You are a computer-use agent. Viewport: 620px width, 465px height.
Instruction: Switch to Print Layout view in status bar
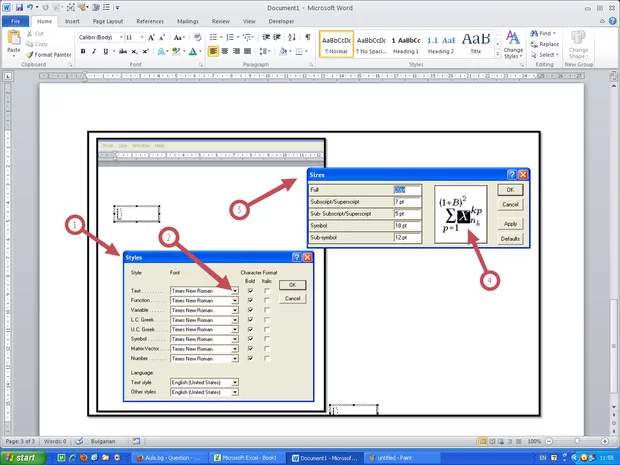483,441
